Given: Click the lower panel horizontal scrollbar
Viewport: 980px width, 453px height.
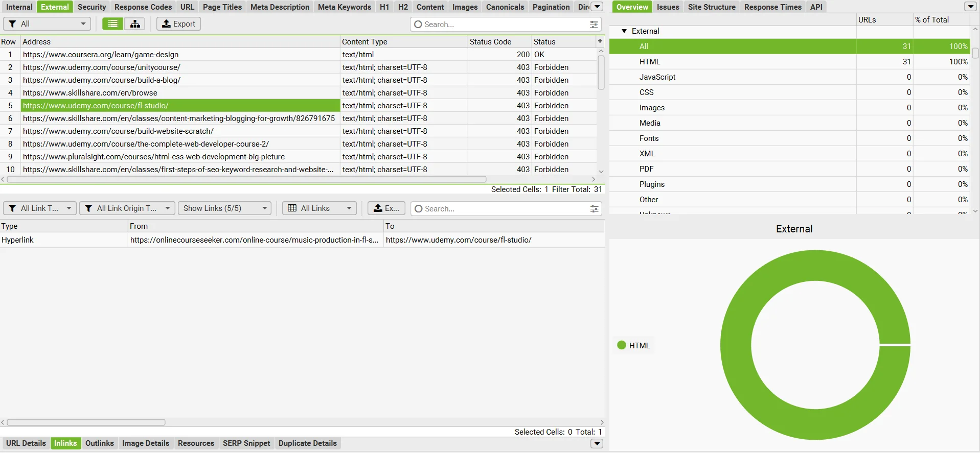Looking at the screenshot, I should point(86,422).
